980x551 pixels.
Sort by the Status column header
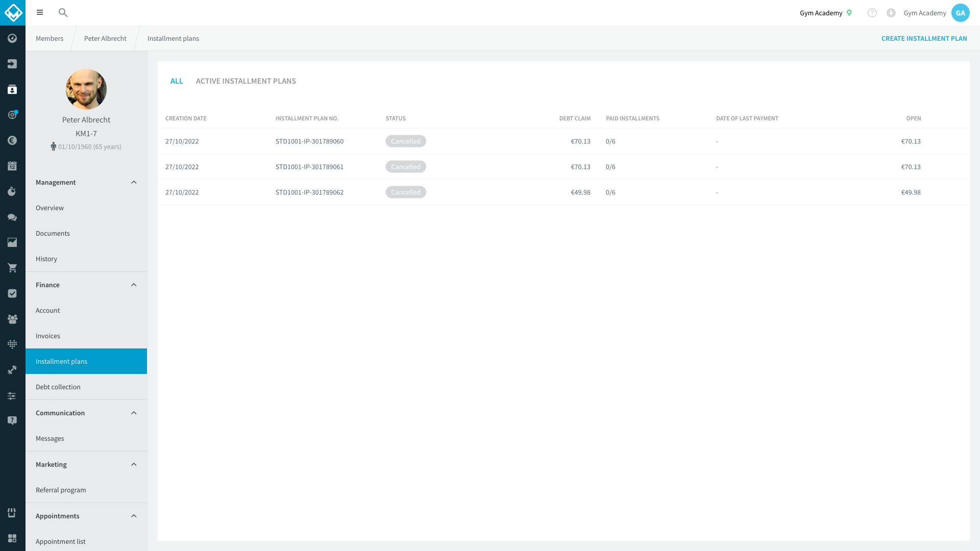[x=396, y=118]
